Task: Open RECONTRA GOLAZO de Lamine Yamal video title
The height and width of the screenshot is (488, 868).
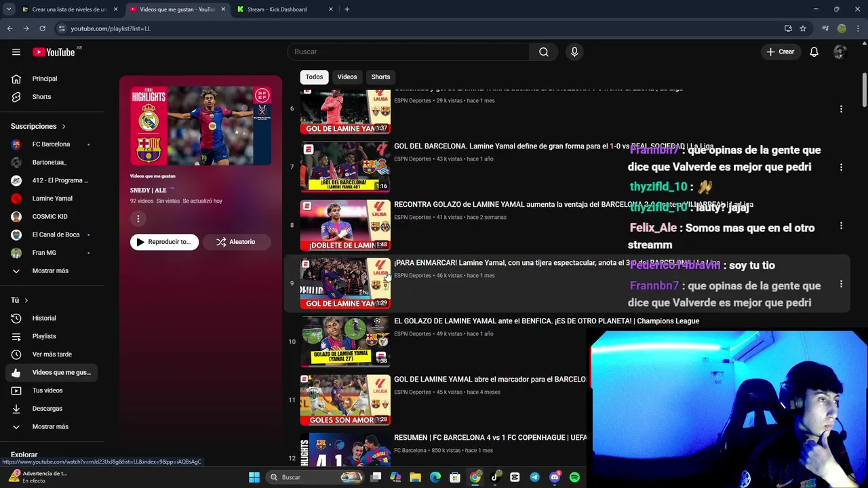Action: tap(574, 204)
